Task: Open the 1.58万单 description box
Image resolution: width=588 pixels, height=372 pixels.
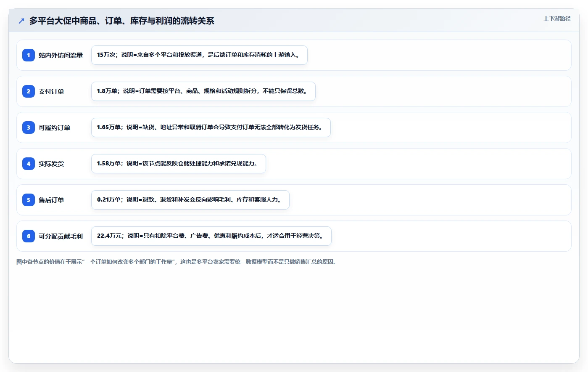Action: [179, 164]
